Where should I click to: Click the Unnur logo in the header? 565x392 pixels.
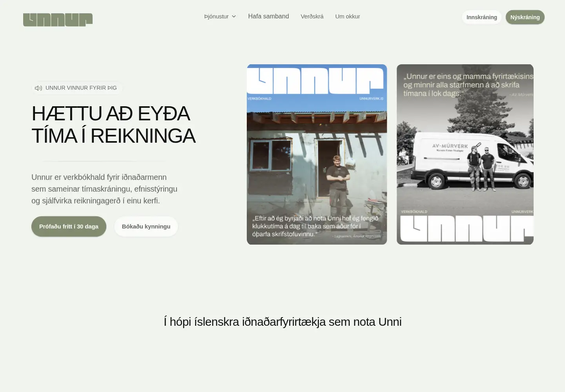click(x=58, y=20)
